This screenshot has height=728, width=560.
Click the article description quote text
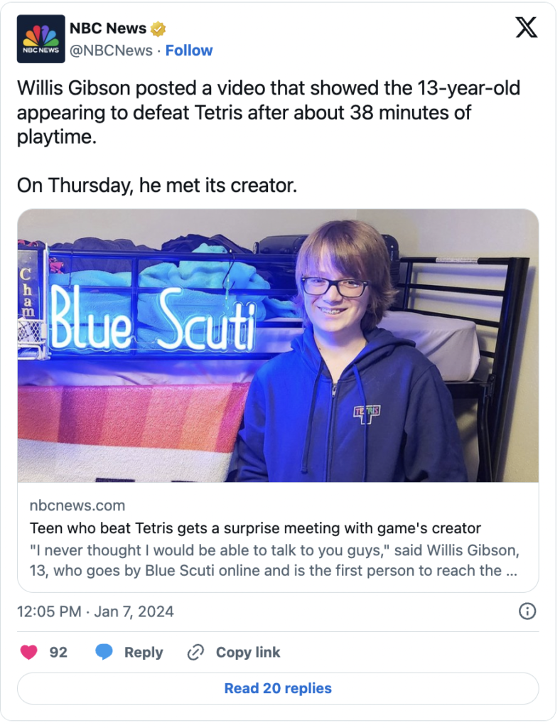point(273,560)
